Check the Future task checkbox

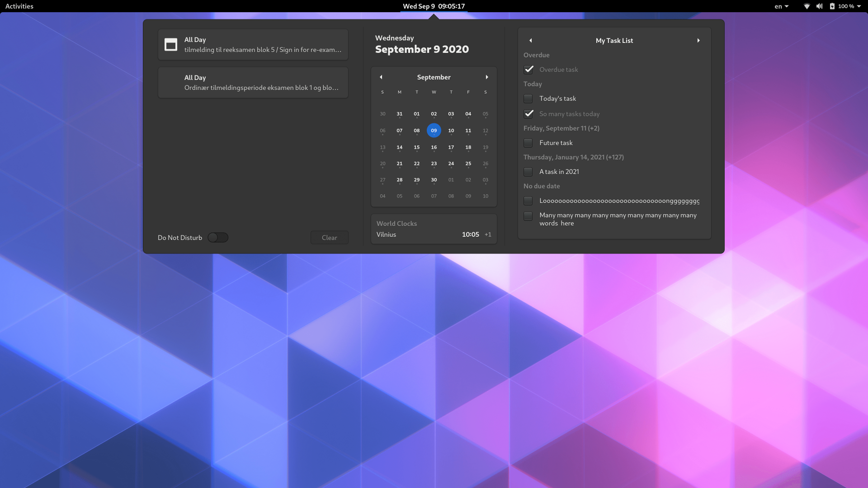tap(528, 142)
